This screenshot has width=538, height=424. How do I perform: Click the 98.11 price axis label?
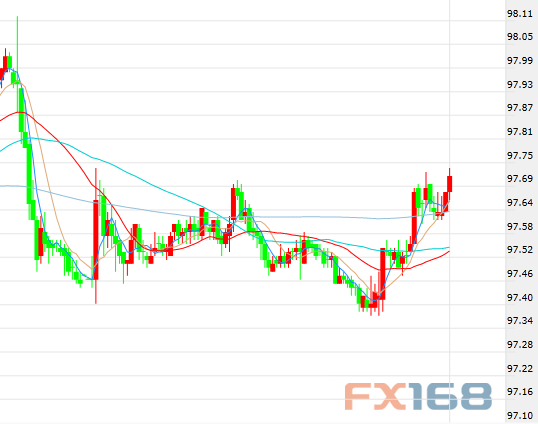pyautogui.click(x=520, y=14)
